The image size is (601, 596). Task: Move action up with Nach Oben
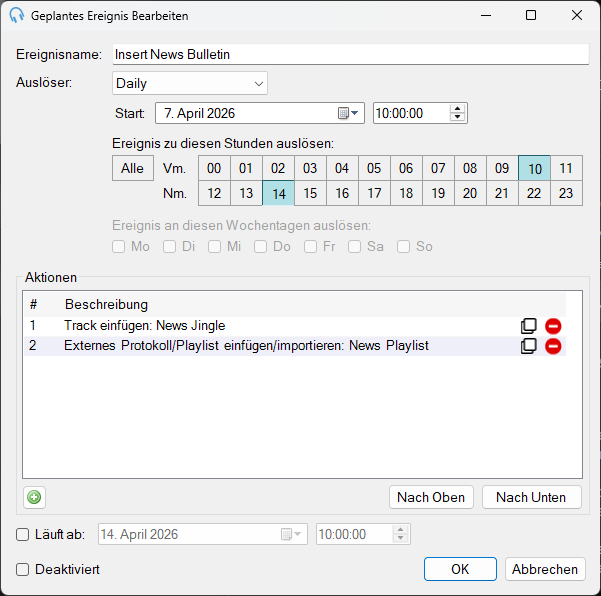coord(431,497)
